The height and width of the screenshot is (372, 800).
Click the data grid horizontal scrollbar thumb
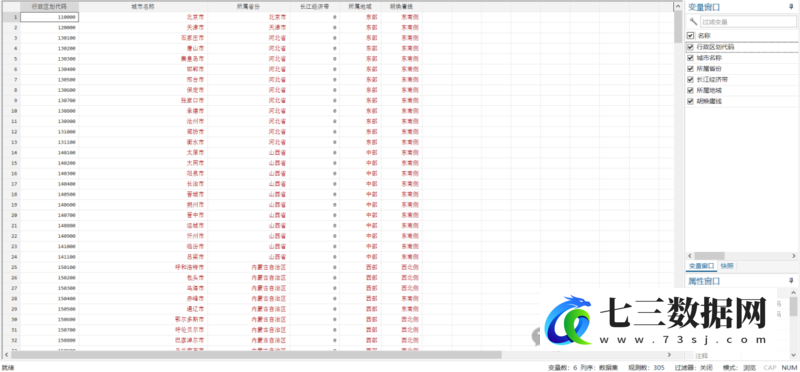tap(256, 354)
